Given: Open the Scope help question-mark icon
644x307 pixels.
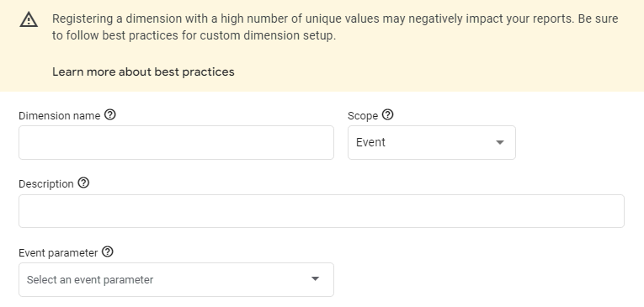Looking at the screenshot, I should click(387, 115).
